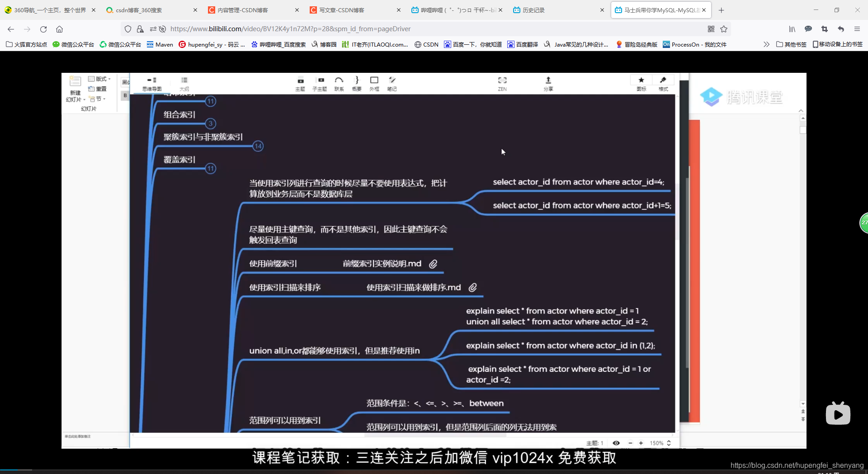868x474 pixels.
Task: Add an 外框 (Boundary) around topic
Action: coord(374,84)
